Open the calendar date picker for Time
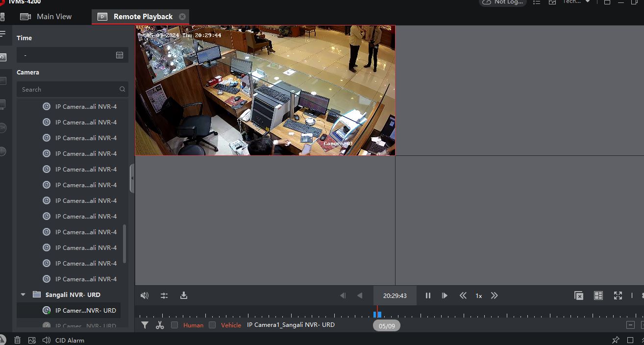 point(120,55)
